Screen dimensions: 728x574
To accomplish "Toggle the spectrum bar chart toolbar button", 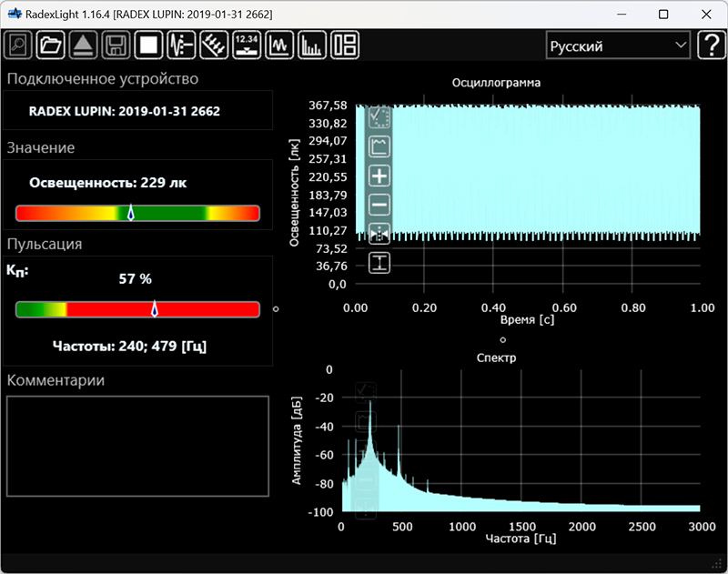I will [312, 45].
